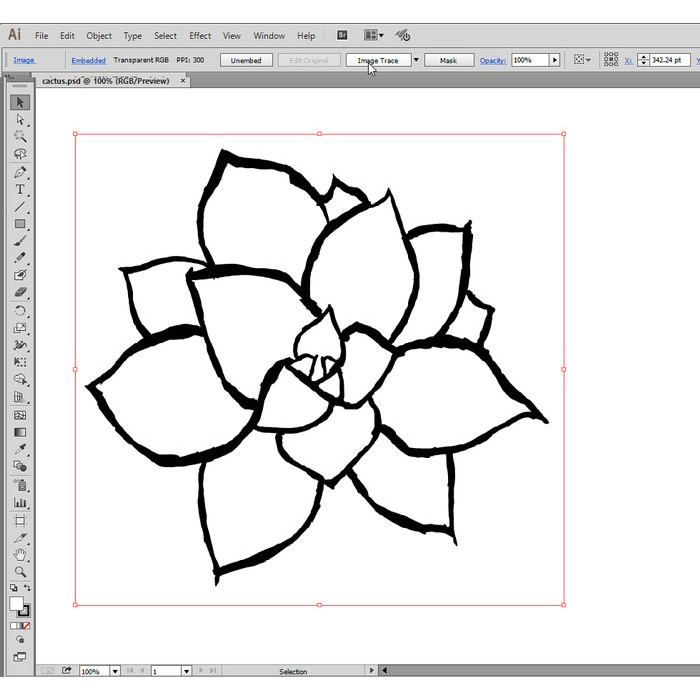Select the Direct Selection tool

click(x=20, y=119)
